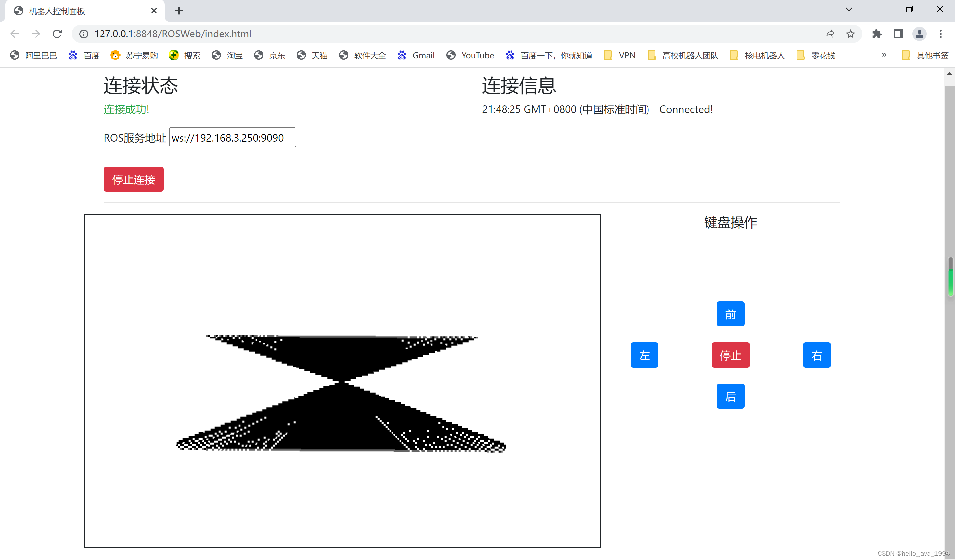This screenshot has width=955, height=560.
Task: Bookmark this page via the star icon
Action: point(851,34)
